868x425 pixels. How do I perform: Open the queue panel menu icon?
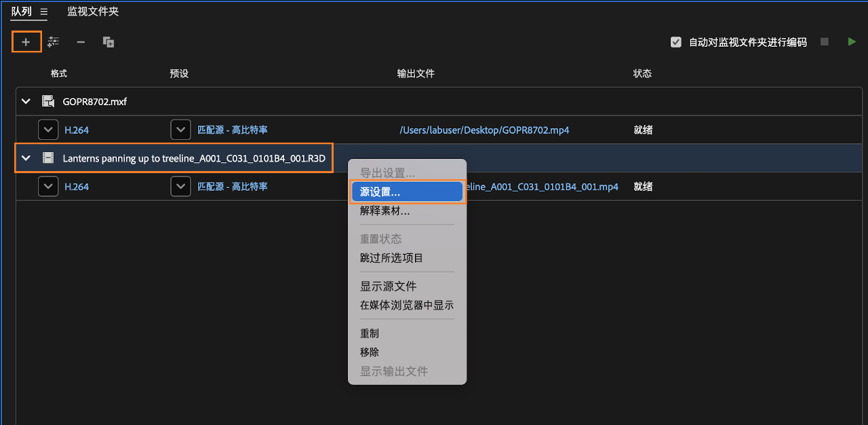pyautogui.click(x=44, y=12)
